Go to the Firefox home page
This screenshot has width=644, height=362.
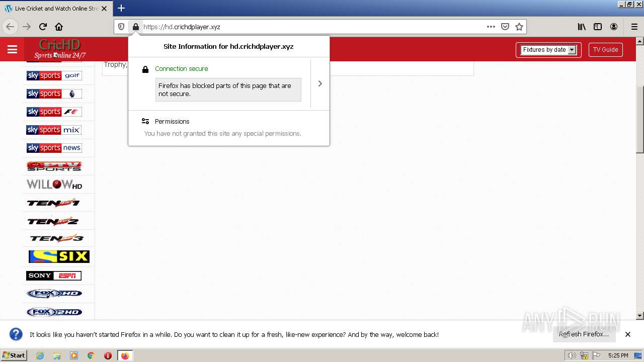point(59,27)
